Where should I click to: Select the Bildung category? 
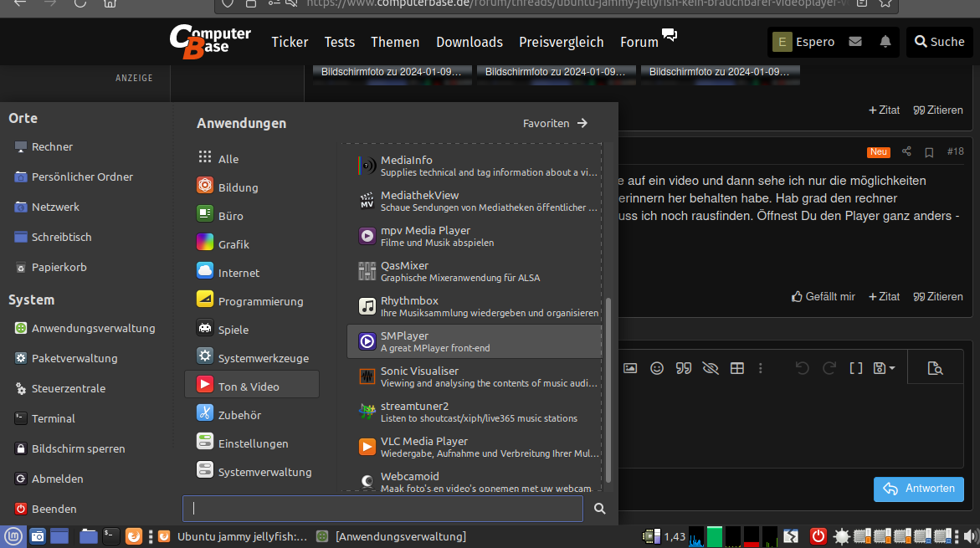[x=252, y=187]
